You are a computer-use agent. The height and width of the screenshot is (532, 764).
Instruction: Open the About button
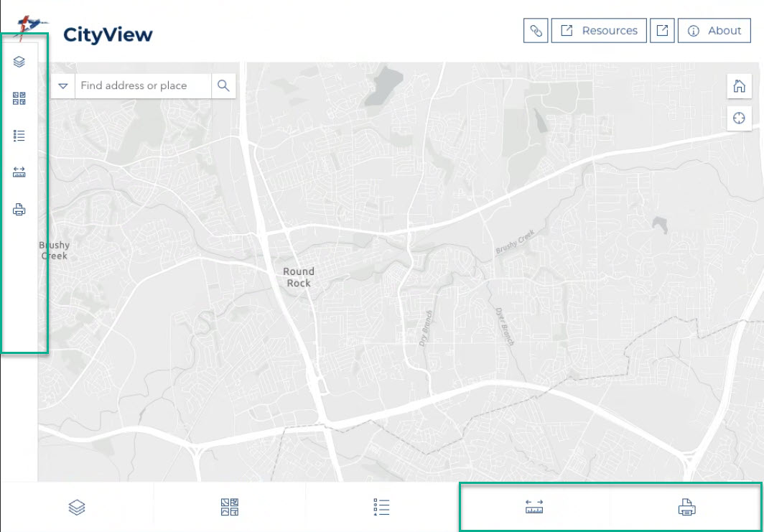714,31
